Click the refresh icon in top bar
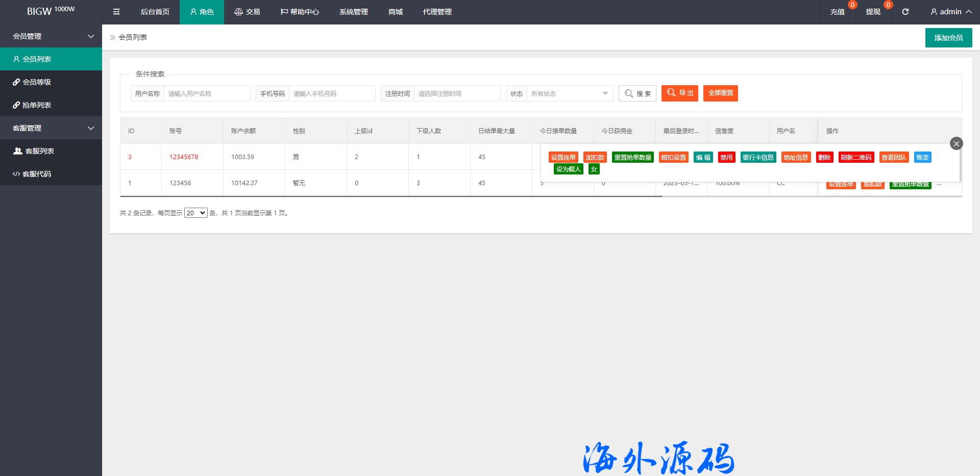Viewport: 980px width, 476px height. (x=905, y=12)
